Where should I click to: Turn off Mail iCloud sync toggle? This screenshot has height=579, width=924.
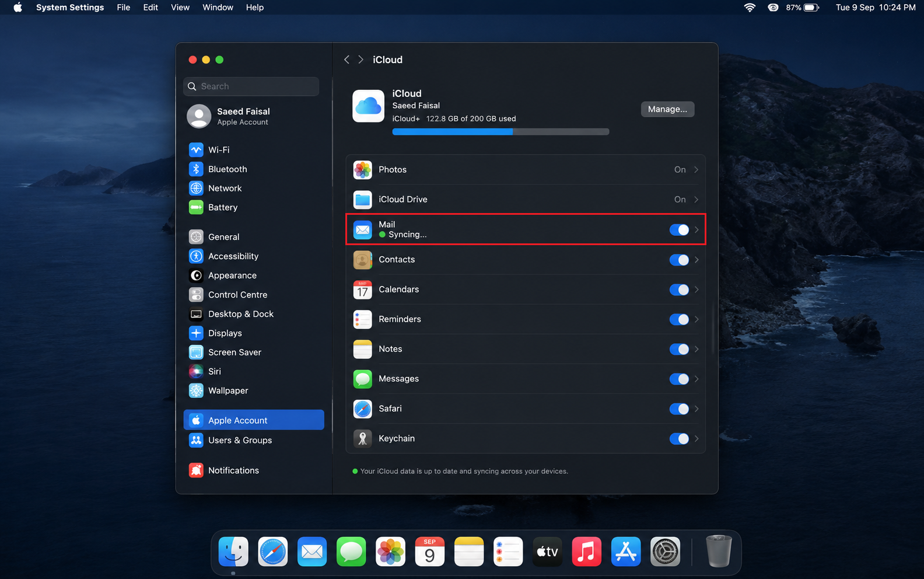(x=680, y=230)
